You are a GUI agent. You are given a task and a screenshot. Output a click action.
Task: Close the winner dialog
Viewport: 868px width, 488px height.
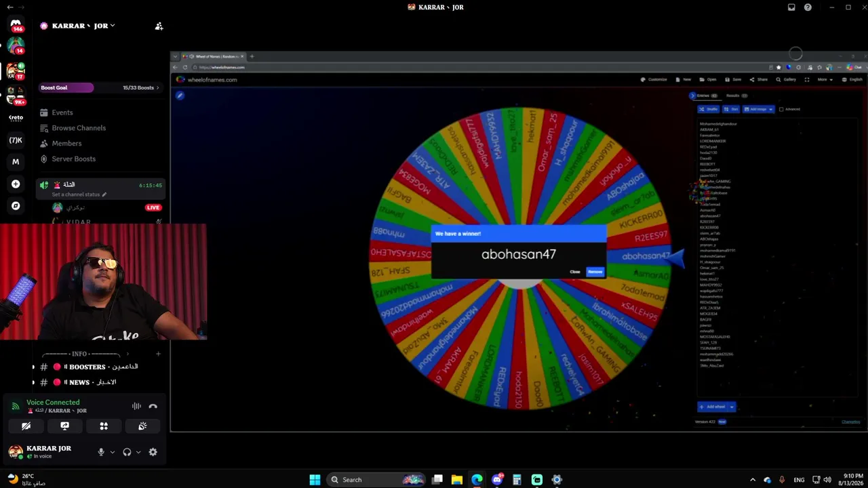(x=575, y=272)
